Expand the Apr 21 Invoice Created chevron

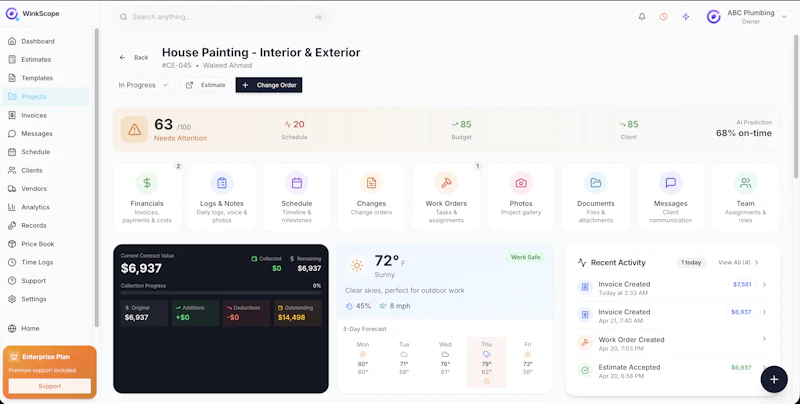764,312
